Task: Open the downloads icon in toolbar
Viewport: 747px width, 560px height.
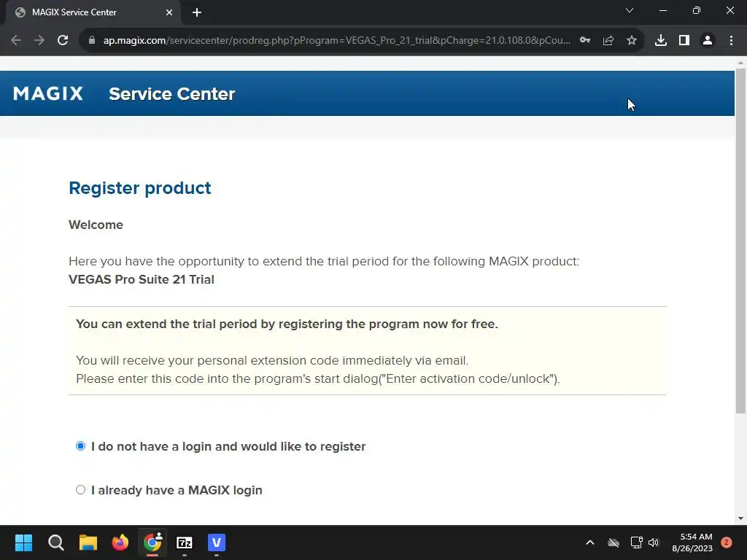Action: click(661, 41)
